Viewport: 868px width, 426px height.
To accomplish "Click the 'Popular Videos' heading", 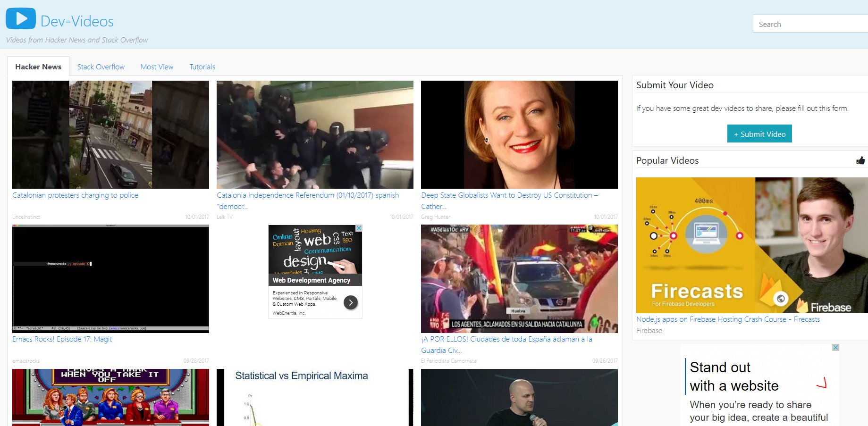I will [x=667, y=160].
